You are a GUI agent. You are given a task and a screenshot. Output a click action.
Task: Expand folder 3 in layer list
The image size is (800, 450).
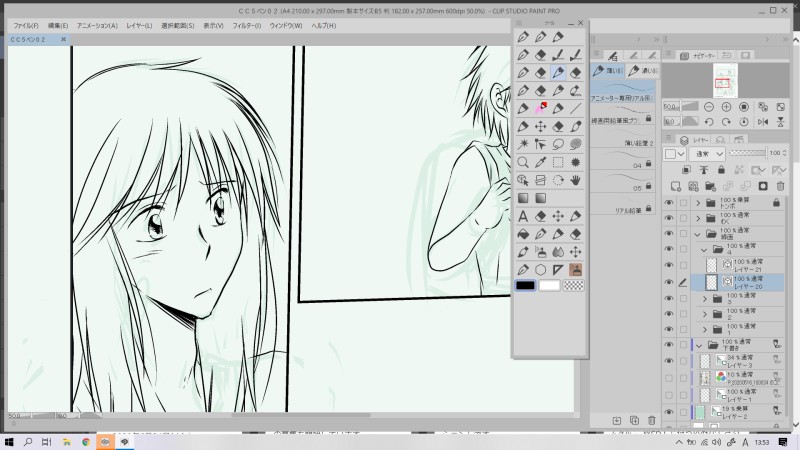(705, 298)
